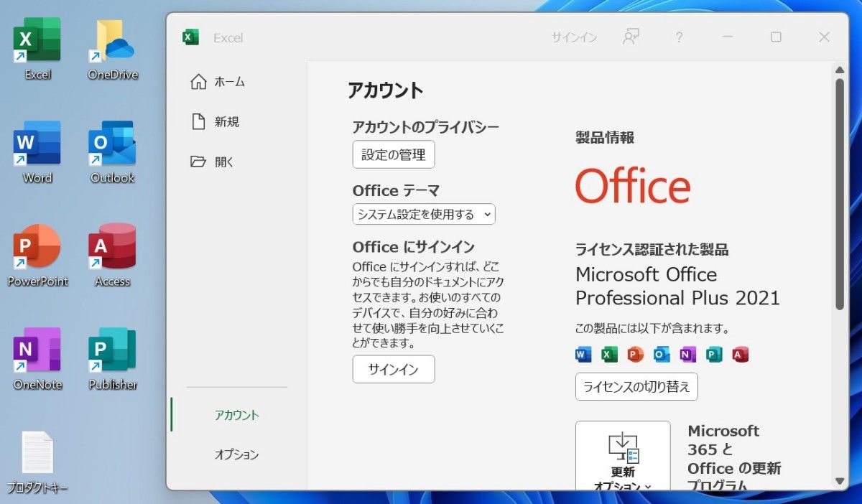Open Help with the question mark icon
The image size is (862, 504).
pyautogui.click(x=679, y=37)
